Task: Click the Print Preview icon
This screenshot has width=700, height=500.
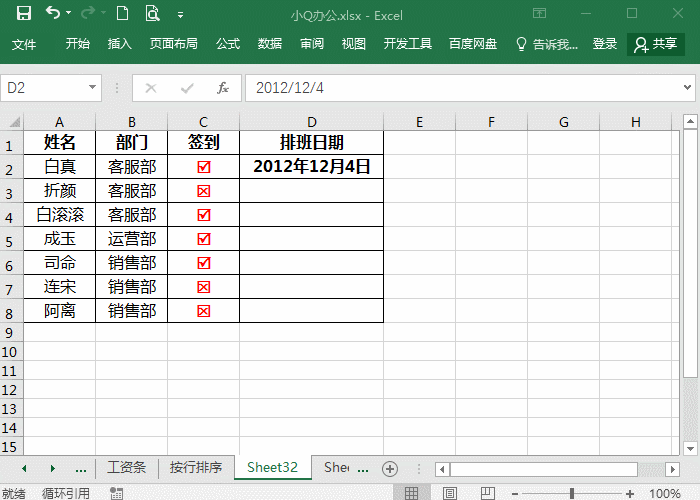Action: pyautogui.click(x=153, y=13)
